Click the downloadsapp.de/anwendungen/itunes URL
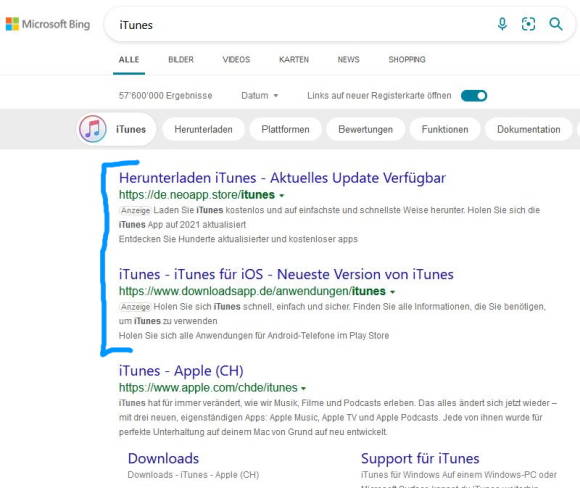The width and height of the screenshot is (580, 488). pyautogui.click(x=252, y=292)
